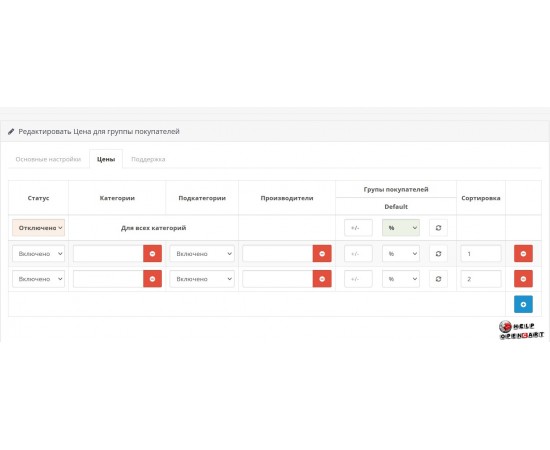
Task: Add a new price row with blue plus
Action: click(x=523, y=304)
